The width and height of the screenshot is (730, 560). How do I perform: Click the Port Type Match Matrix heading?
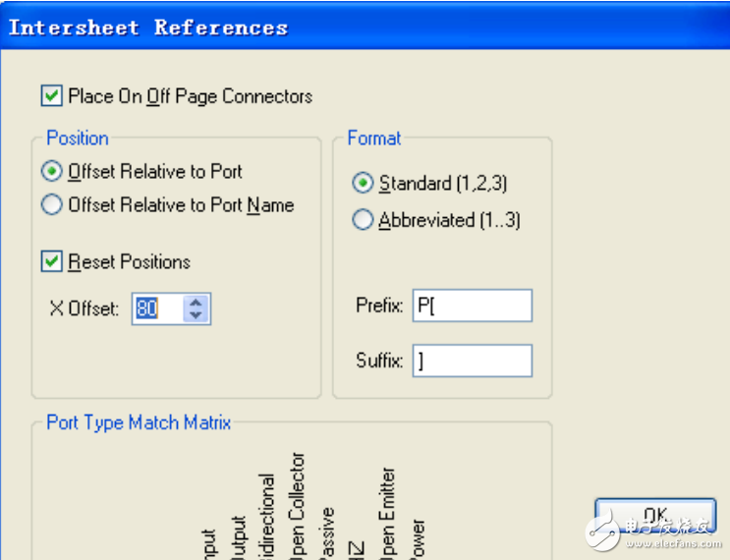tap(139, 423)
